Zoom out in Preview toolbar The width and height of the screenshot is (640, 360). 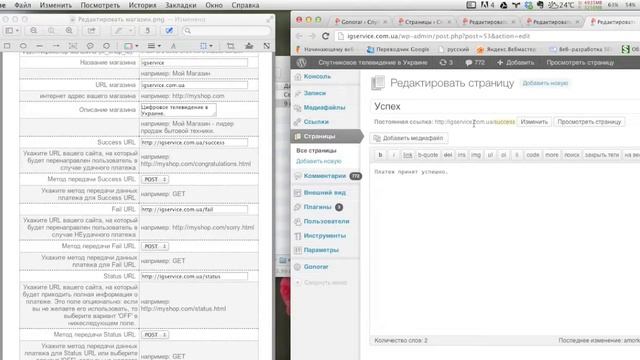click(33, 31)
